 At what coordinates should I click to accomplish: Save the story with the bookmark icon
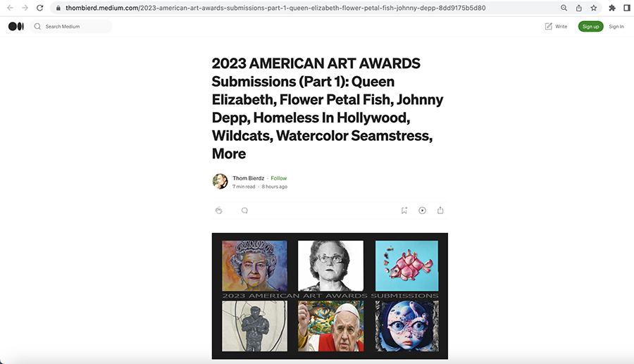(404, 210)
